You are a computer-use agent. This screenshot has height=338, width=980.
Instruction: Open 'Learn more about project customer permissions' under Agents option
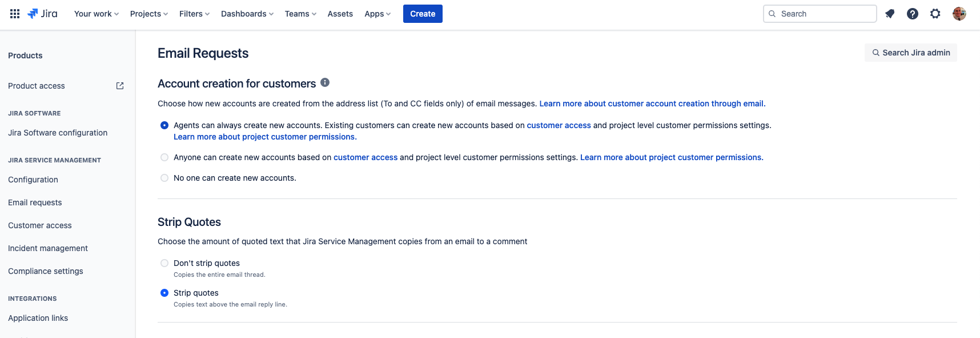pos(265,137)
